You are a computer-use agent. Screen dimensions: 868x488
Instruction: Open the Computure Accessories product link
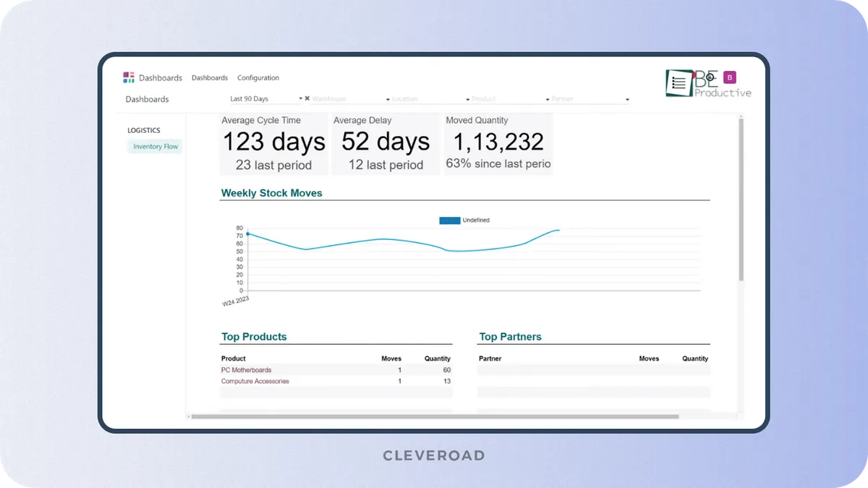coord(255,381)
